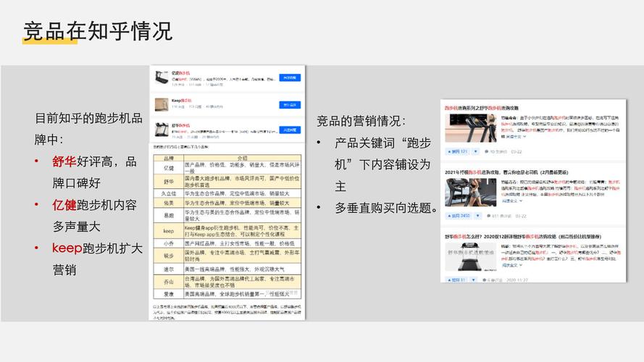The height and width of the screenshot is (362, 644).
Task: Select the 佑美 brand cell in table
Action: coord(169,203)
